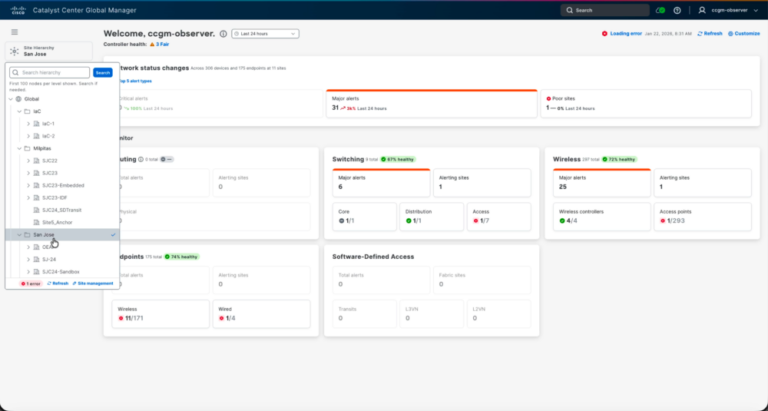The width and height of the screenshot is (768, 411).
Task: Collapse the Global tree node
Action: [11, 99]
